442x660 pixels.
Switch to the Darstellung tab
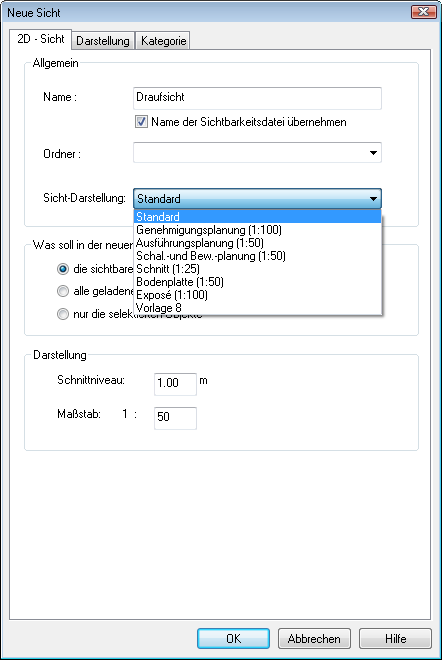(103, 41)
